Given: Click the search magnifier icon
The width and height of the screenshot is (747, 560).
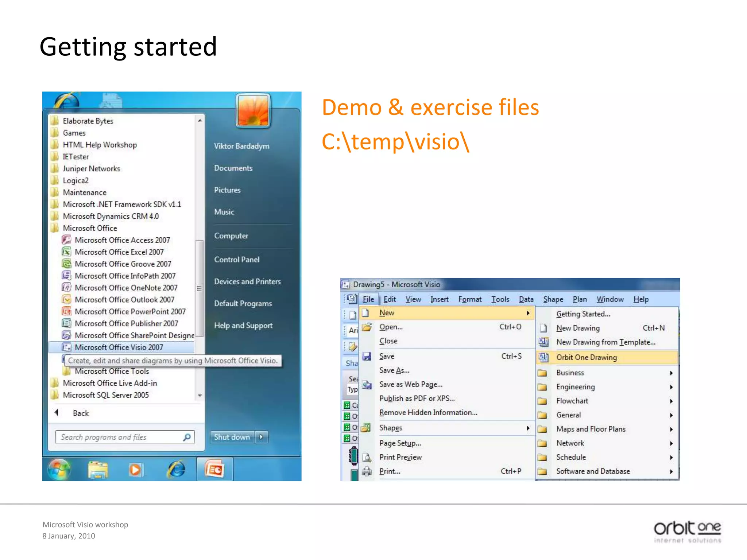Looking at the screenshot, I should [187, 437].
